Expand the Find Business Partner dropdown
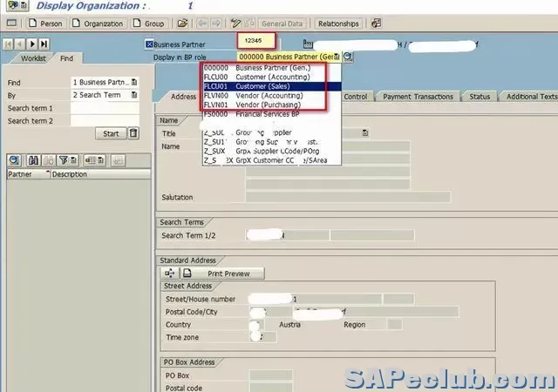Screen dimensions: 558x392 pos(133,83)
